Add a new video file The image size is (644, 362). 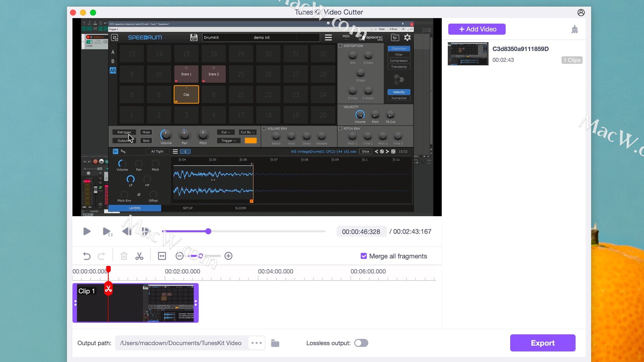[x=477, y=29]
